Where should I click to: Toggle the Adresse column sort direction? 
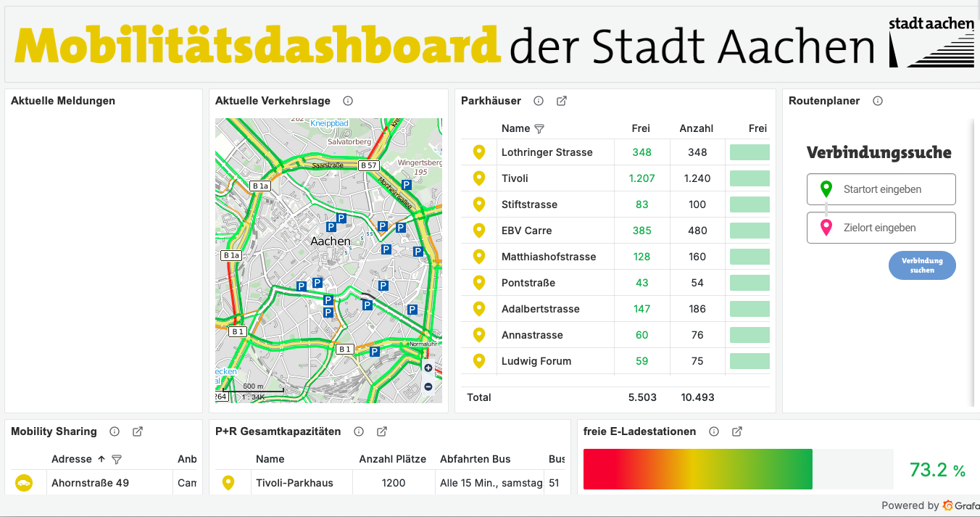[x=100, y=459]
